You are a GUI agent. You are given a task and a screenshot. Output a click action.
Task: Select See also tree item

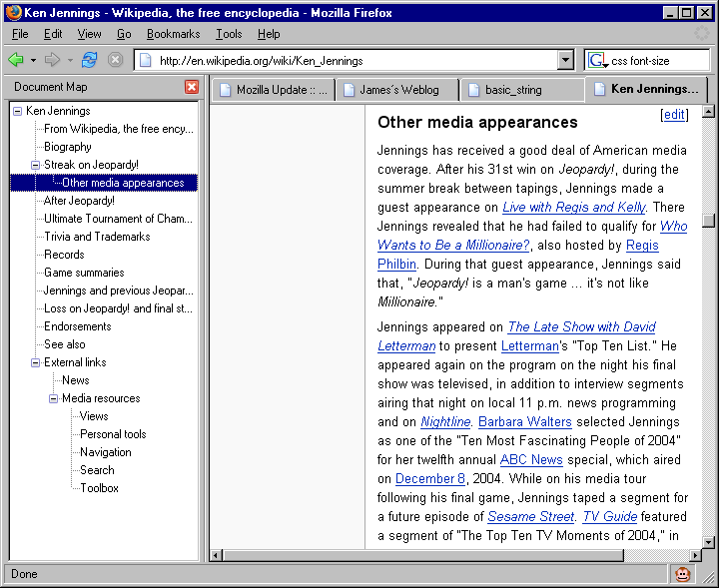pyautogui.click(x=65, y=344)
